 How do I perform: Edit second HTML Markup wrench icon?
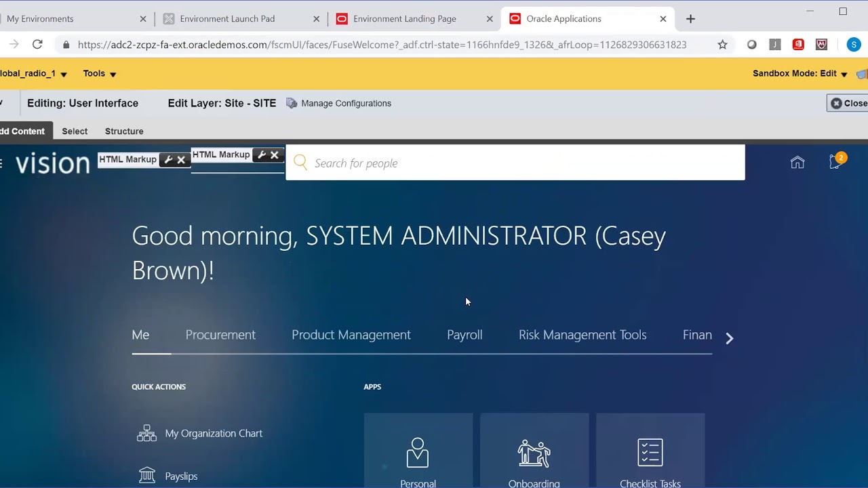(262, 155)
